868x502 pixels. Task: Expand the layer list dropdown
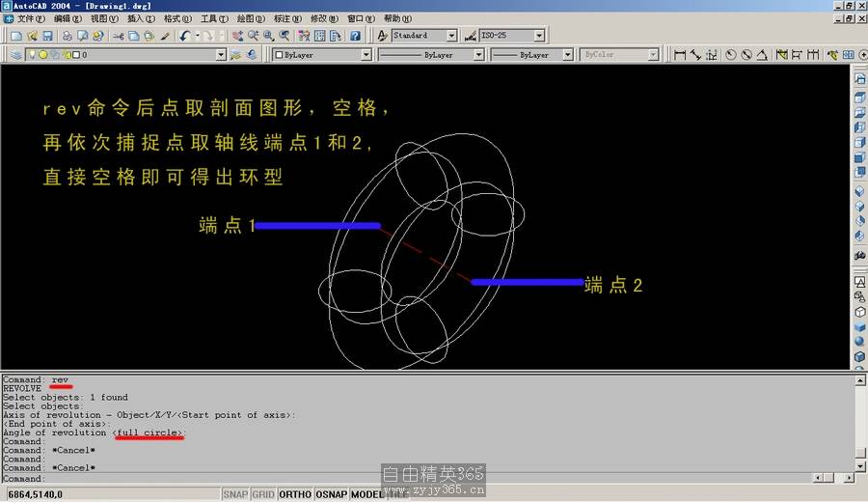point(221,55)
